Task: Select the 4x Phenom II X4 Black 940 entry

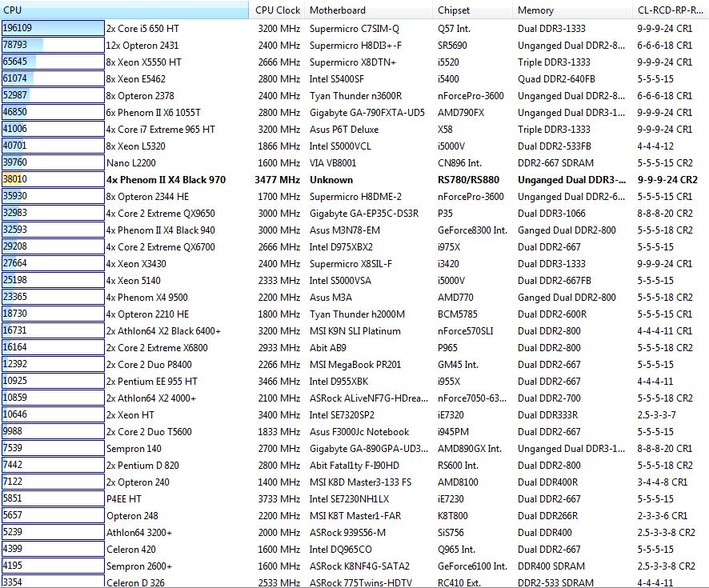Action: [x=161, y=230]
